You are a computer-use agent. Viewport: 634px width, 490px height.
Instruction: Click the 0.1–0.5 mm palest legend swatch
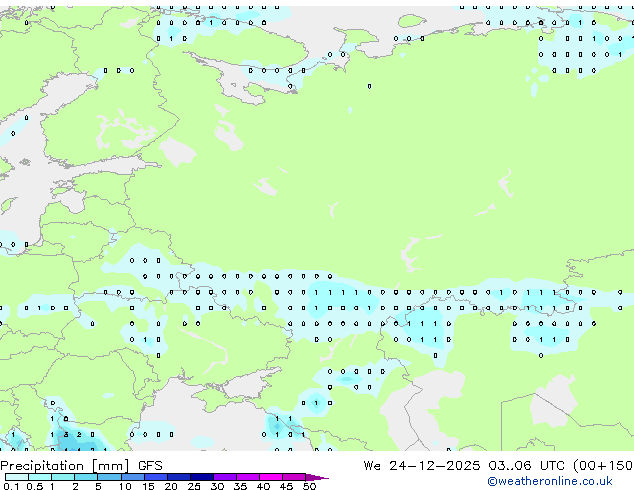[x=17, y=477]
